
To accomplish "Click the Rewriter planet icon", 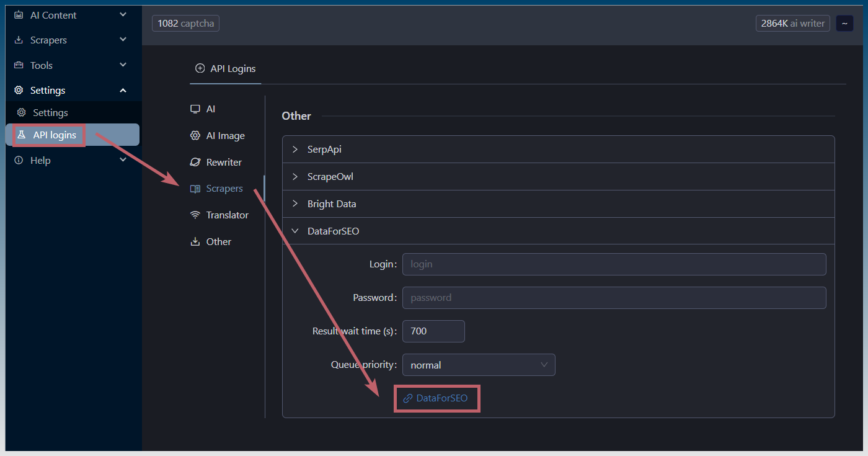I will (x=195, y=163).
